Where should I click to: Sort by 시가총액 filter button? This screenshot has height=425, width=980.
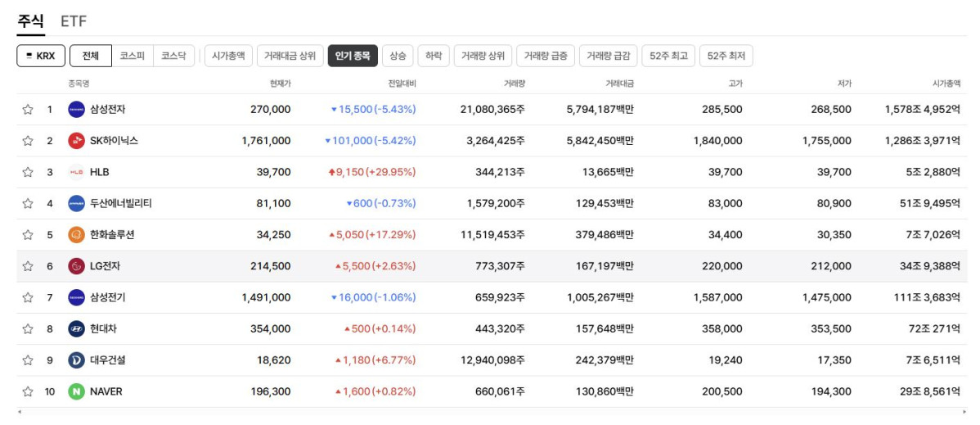[x=228, y=56]
